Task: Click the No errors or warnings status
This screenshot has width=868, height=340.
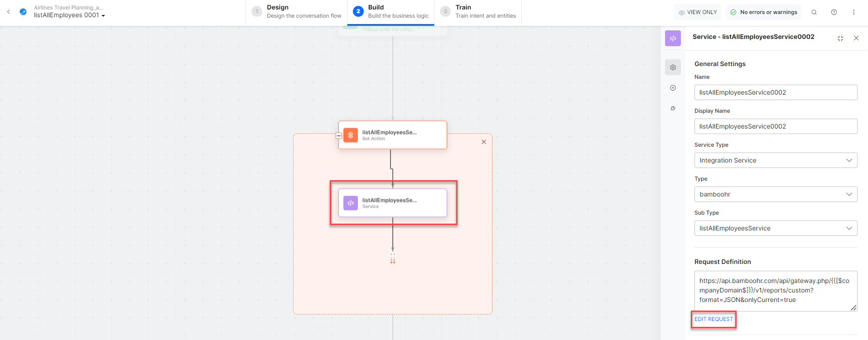Action: click(764, 12)
